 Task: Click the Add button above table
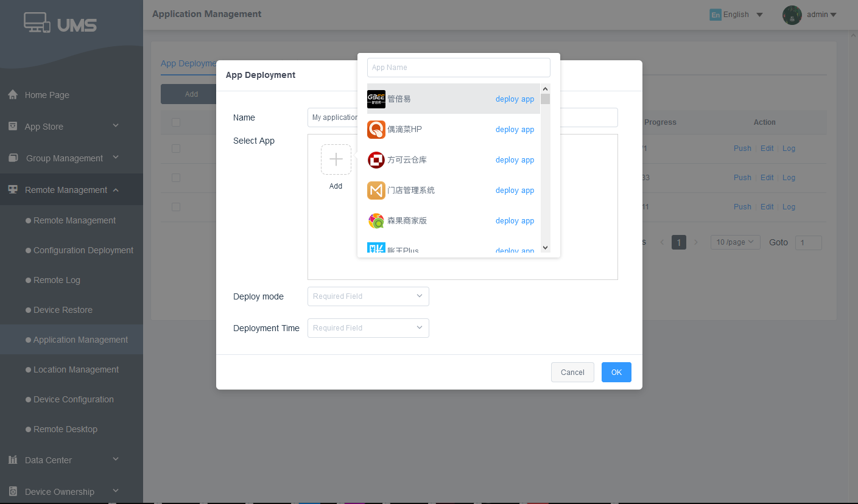[x=191, y=94]
